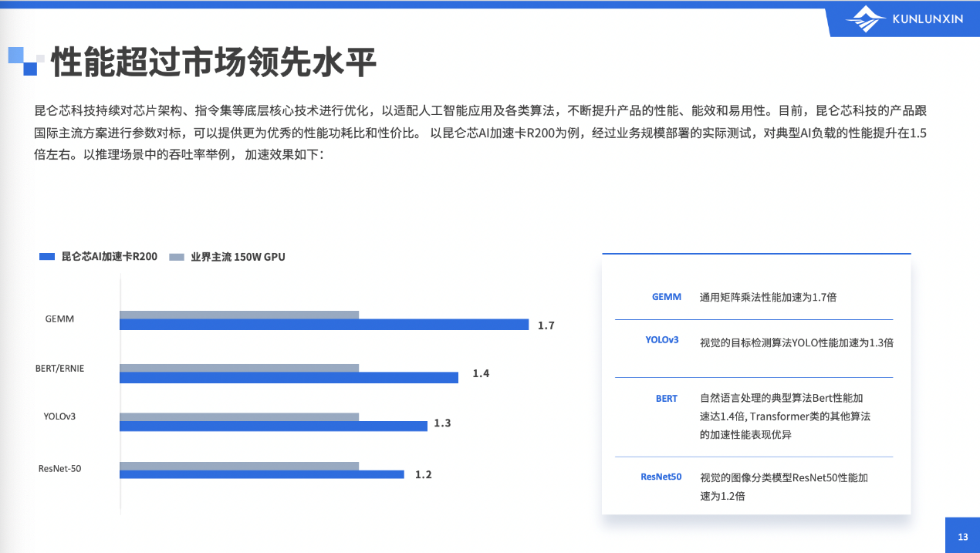Click the BERT/ERNIE axis label on the chart
The image size is (980, 553).
point(59,368)
